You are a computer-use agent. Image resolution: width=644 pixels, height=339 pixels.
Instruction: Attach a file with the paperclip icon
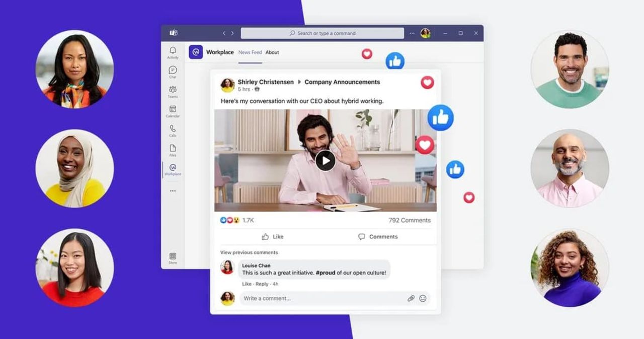click(x=412, y=298)
